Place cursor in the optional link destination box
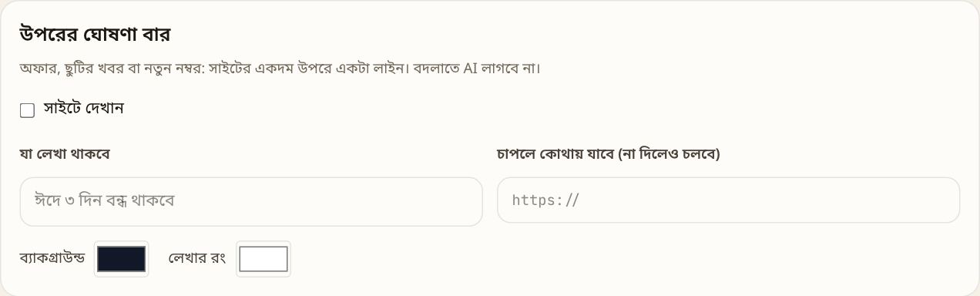 coord(728,200)
